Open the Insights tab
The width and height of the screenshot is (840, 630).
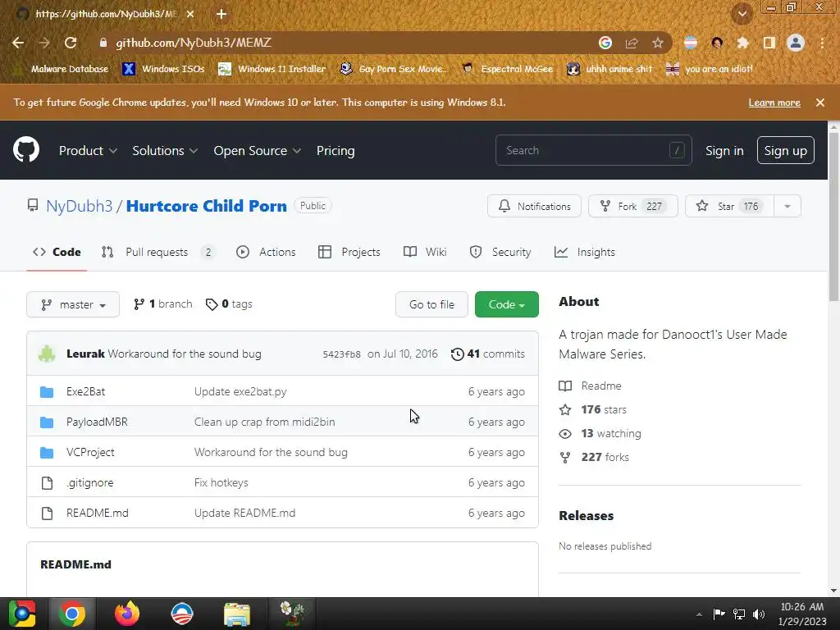coord(584,253)
